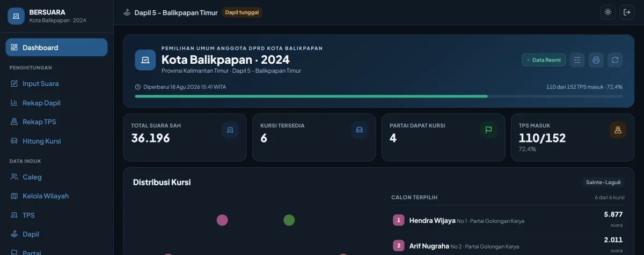Viewport: 644px width, 255px height.
Task: Click the election ballot icon in header card
Action: pyautogui.click(x=145, y=60)
